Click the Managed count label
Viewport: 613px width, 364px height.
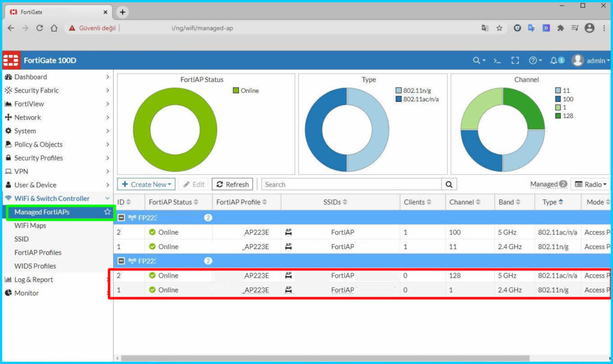548,184
